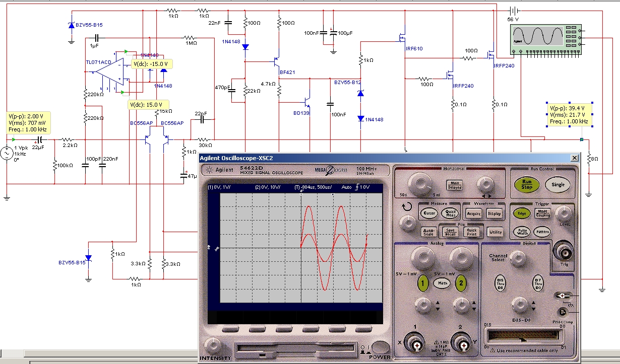The height and width of the screenshot is (364, 620).
Task: Open the Quick Meas menu
Action: click(450, 213)
